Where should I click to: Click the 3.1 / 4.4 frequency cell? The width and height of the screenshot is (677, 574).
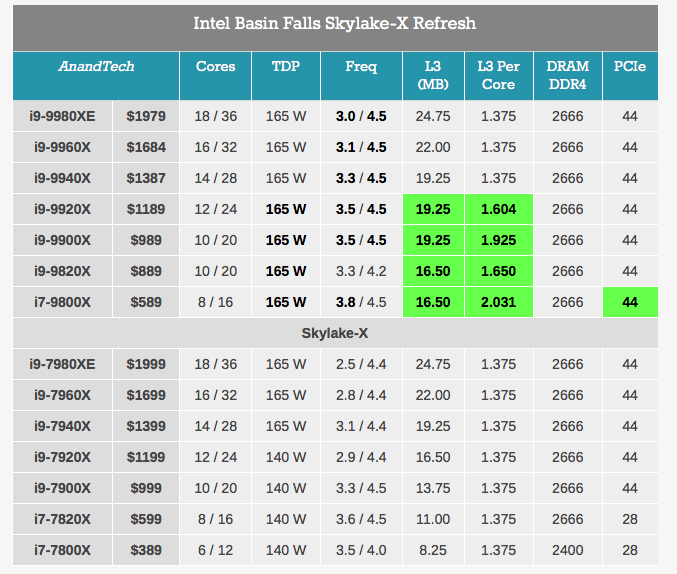click(361, 426)
